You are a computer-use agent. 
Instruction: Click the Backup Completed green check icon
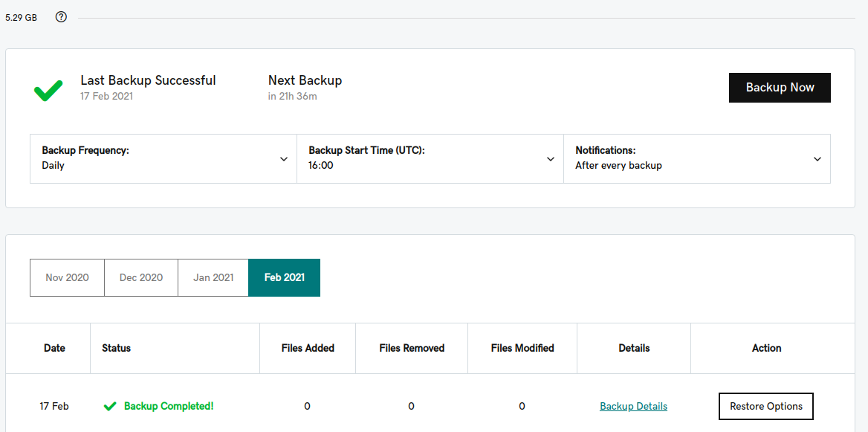pyautogui.click(x=110, y=407)
